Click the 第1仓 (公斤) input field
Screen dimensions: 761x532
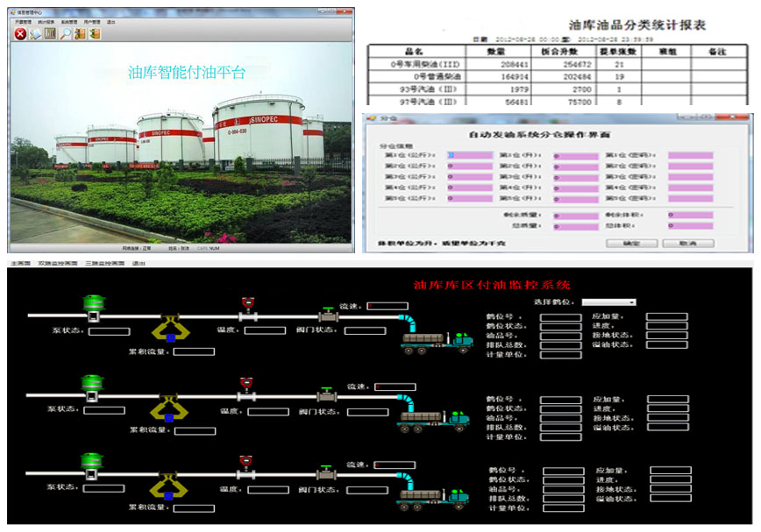pyautogui.click(x=469, y=155)
